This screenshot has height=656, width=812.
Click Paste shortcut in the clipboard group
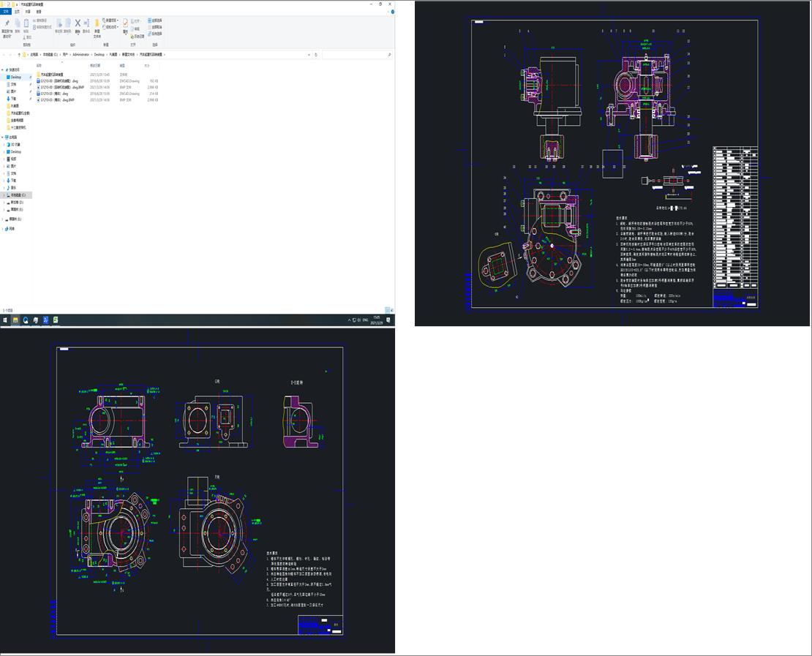pos(42,27)
